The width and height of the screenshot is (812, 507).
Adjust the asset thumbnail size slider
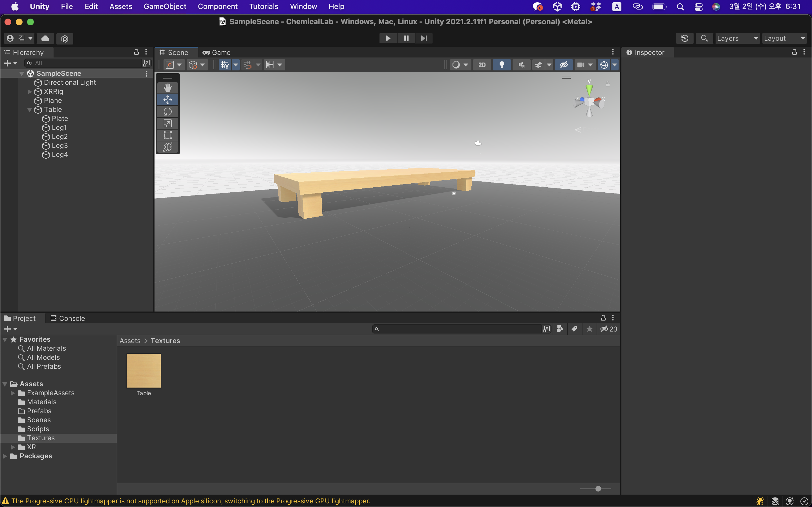(598, 489)
